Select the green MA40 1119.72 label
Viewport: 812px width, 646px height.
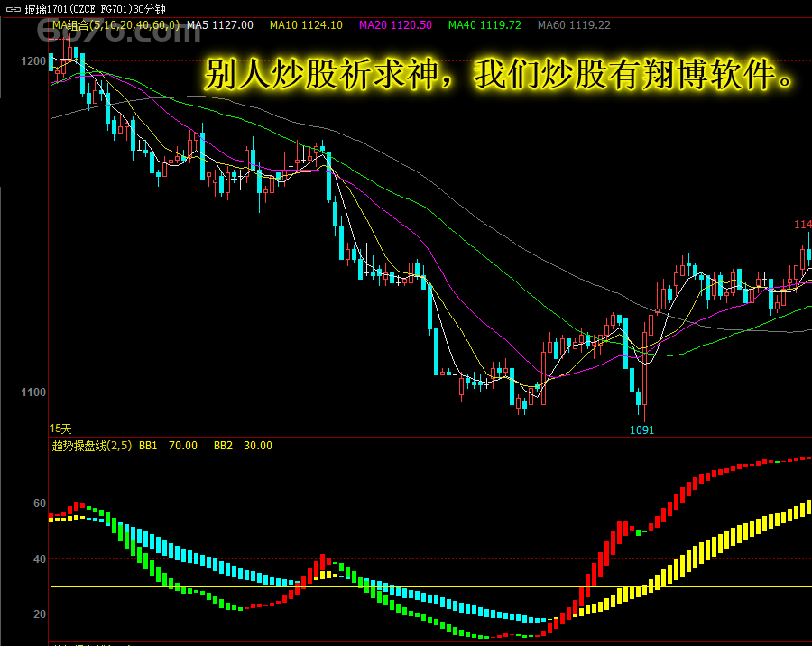click(484, 25)
